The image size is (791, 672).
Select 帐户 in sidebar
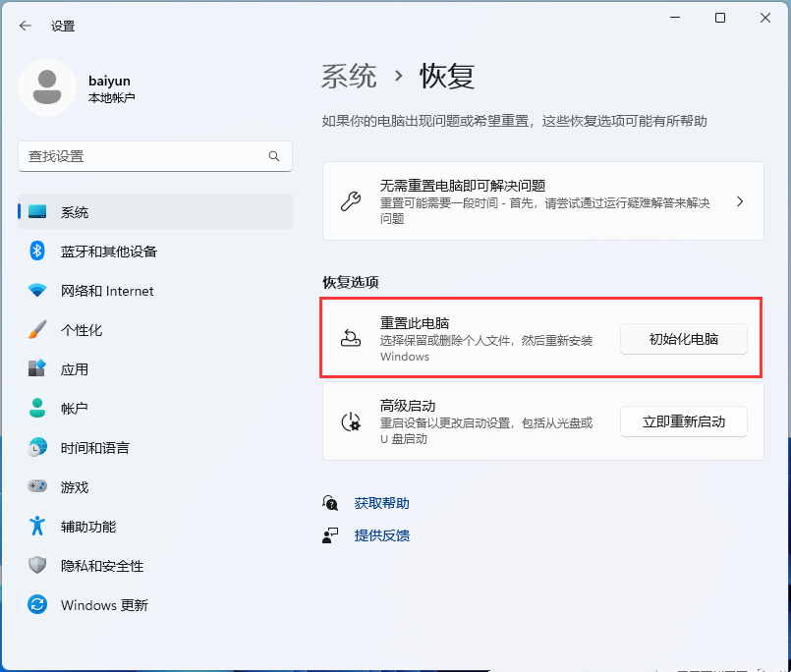coord(155,408)
